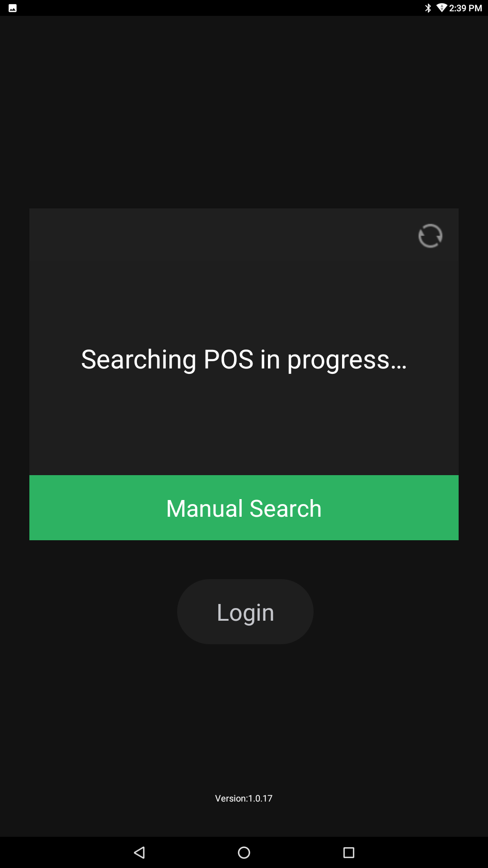Tap the Bluetooth status icon
488x868 pixels.
point(428,8)
